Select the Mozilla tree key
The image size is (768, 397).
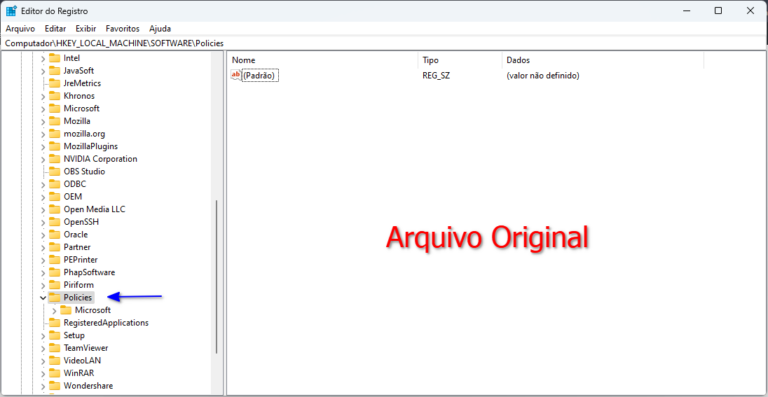(77, 121)
